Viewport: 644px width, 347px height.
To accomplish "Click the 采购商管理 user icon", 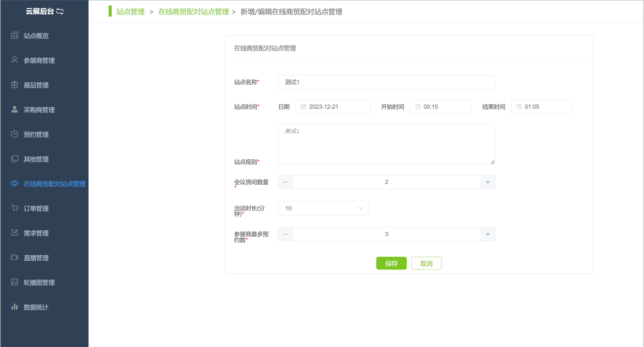I will (15, 110).
